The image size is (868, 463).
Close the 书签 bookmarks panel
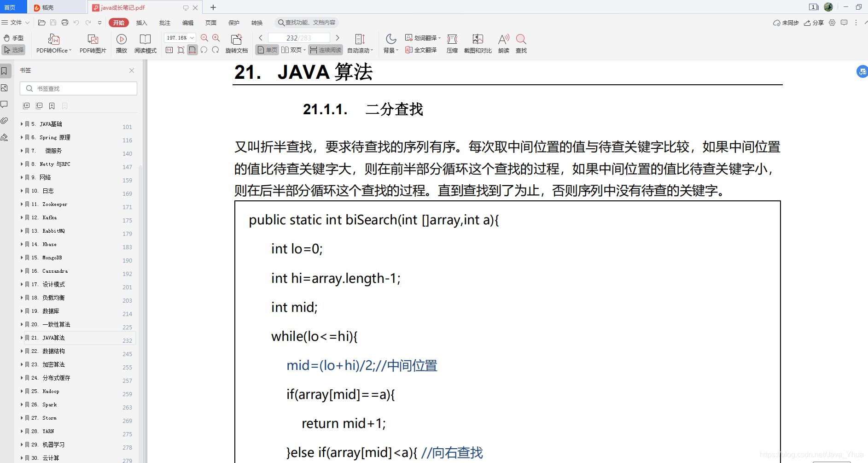(x=132, y=70)
